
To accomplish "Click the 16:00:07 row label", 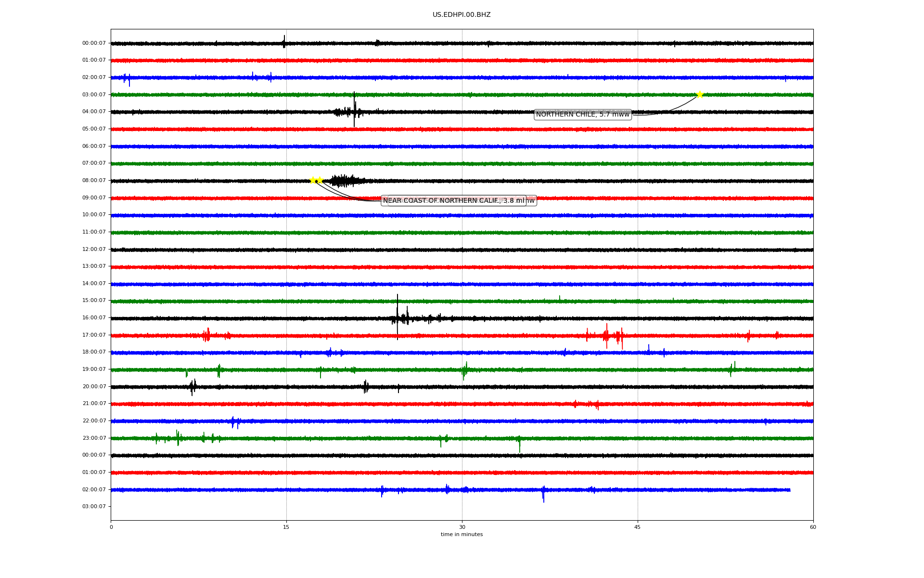I will [94, 318].
